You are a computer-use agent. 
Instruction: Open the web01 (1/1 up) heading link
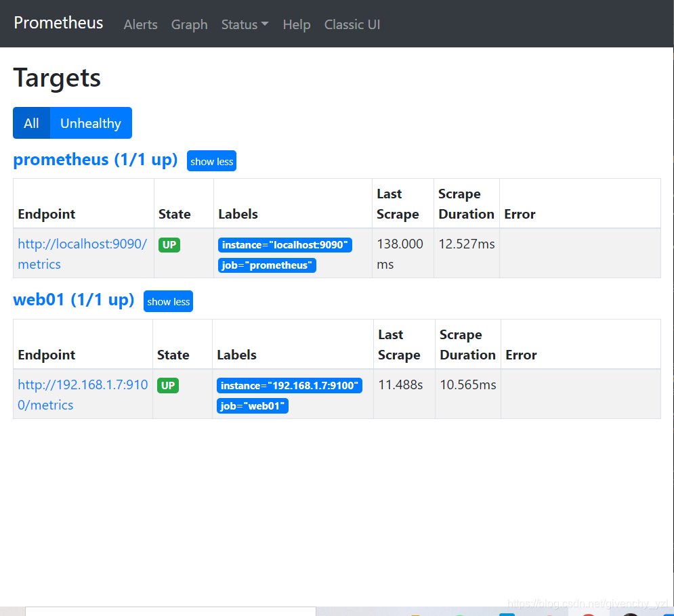pos(74,299)
